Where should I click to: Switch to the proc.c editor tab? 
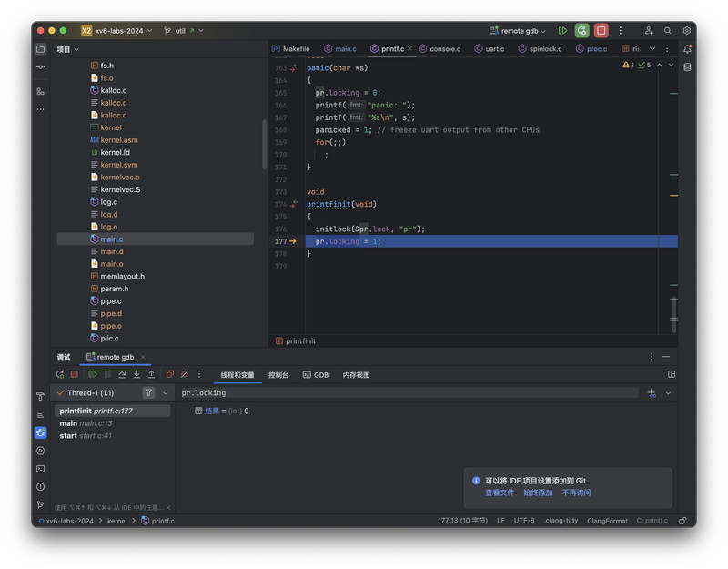tap(591, 49)
